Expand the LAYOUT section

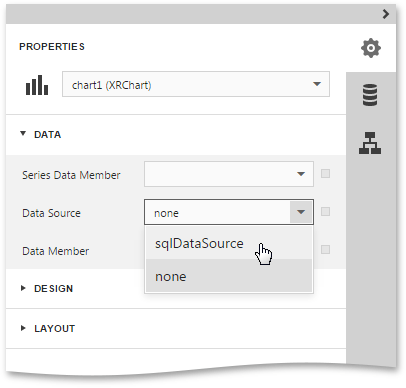pos(48,329)
